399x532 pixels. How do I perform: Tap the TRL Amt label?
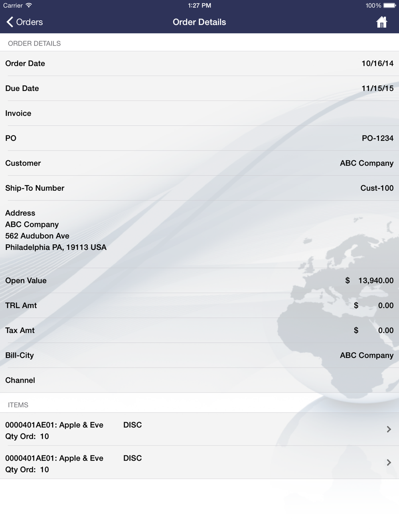tap(21, 306)
